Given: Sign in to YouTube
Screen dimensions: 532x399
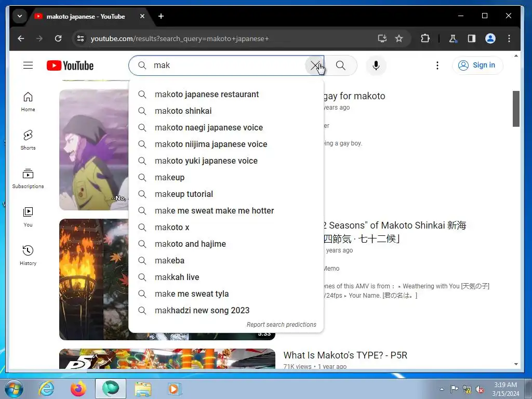Looking at the screenshot, I should pyautogui.click(x=477, y=65).
